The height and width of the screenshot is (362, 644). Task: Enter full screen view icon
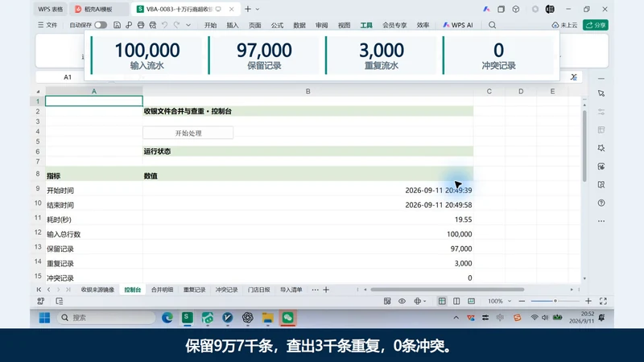click(x=603, y=301)
